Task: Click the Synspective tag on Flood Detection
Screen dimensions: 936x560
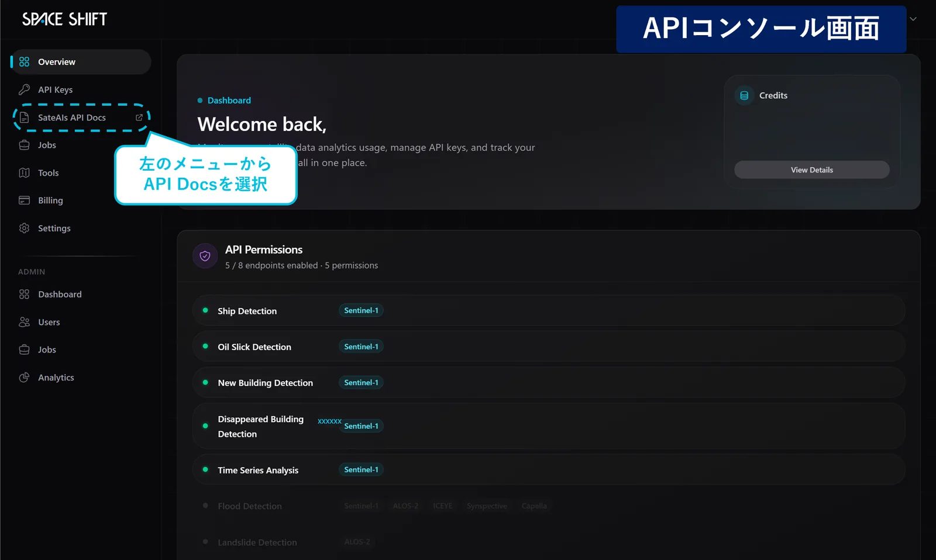Action: pos(487,506)
